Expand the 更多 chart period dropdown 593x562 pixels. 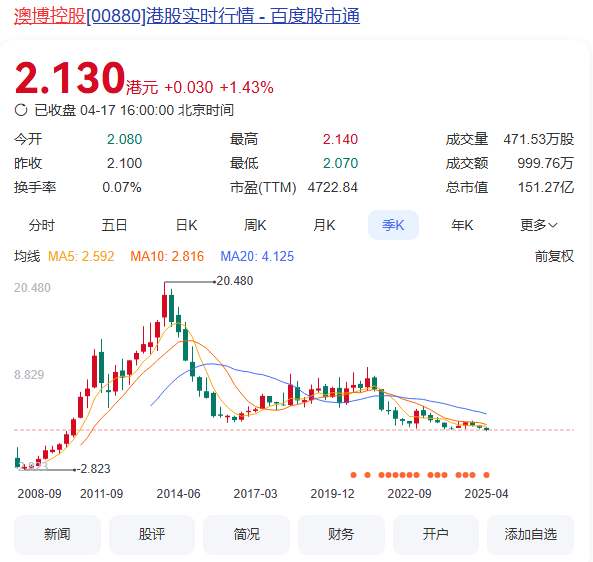point(539,225)
